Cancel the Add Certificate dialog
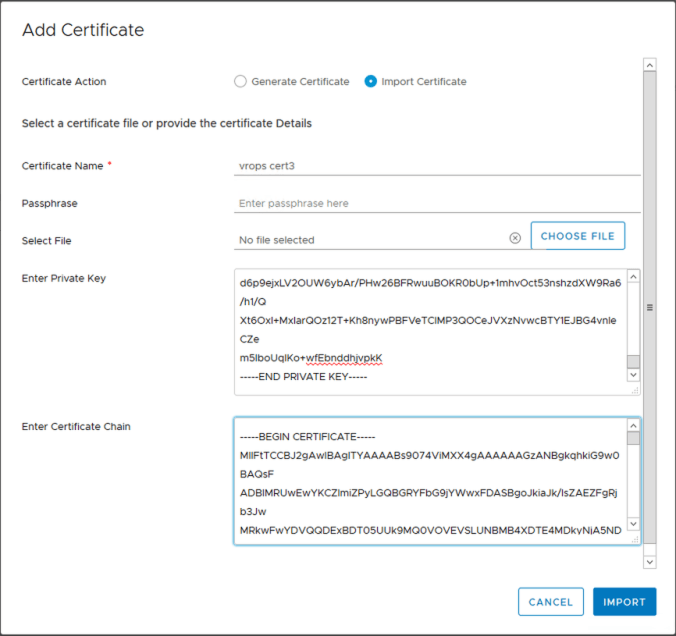 (550, 602)
